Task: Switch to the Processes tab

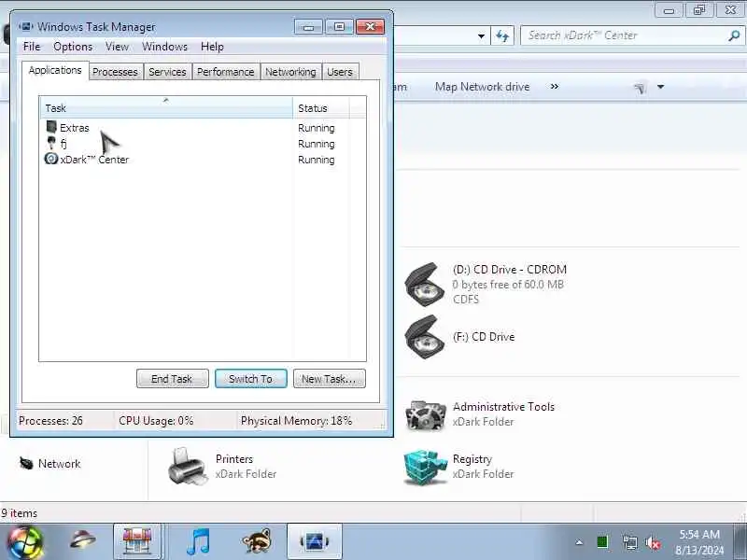Action: [x=115, y=72]
